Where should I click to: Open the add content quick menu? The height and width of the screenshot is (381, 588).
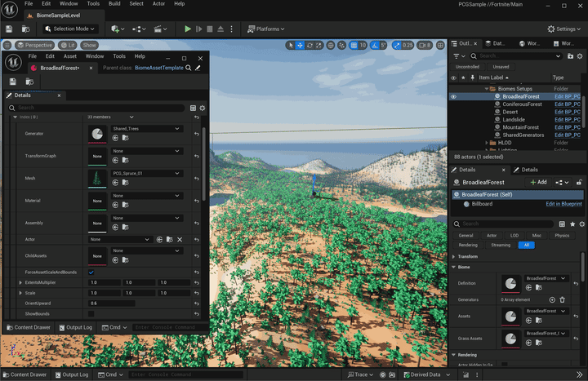118,29
